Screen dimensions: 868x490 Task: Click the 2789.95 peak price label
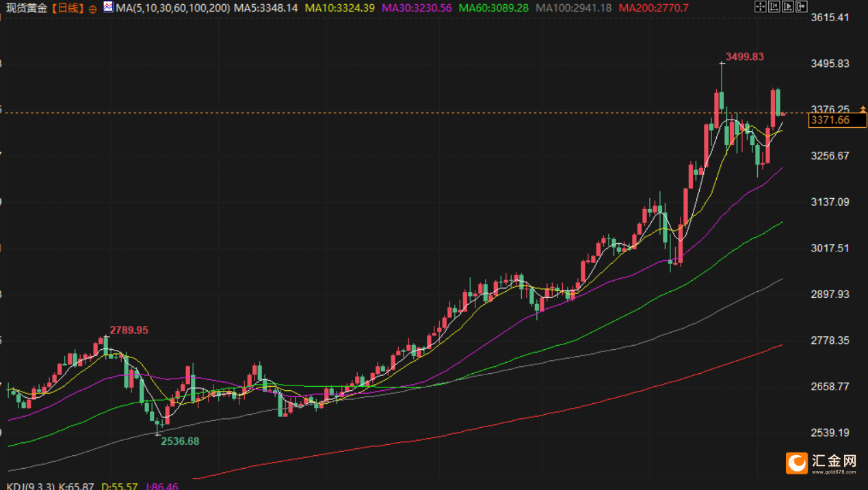click(129, 330)
